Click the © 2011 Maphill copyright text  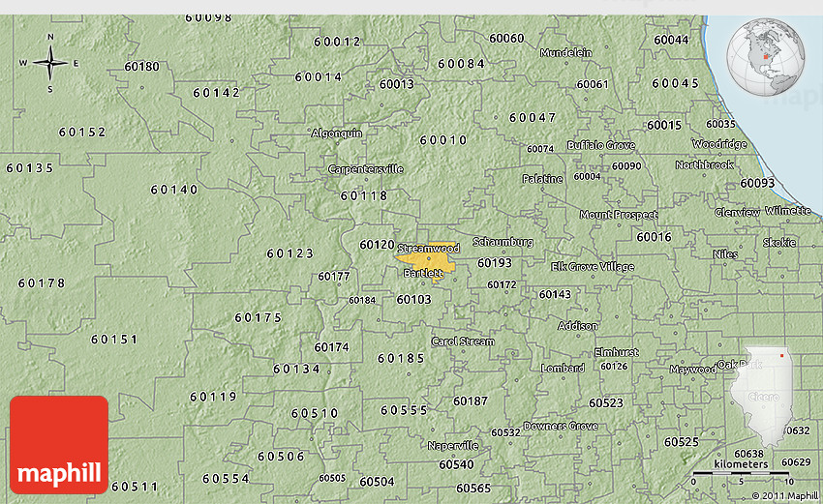point(783,495)
